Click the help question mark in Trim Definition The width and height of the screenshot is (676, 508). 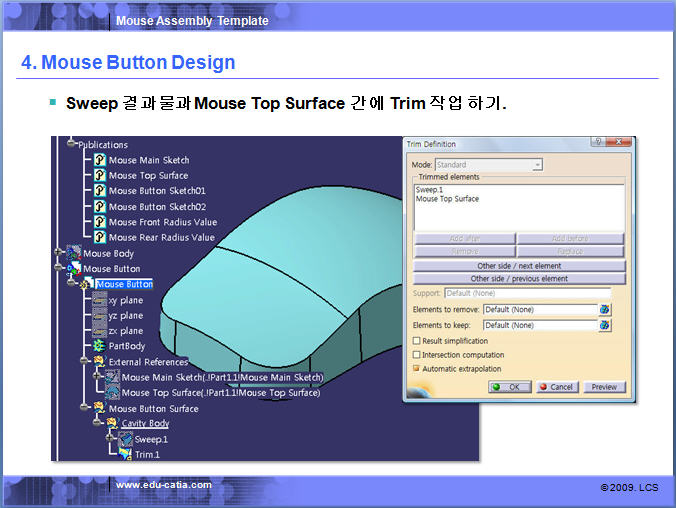point(596,144)
